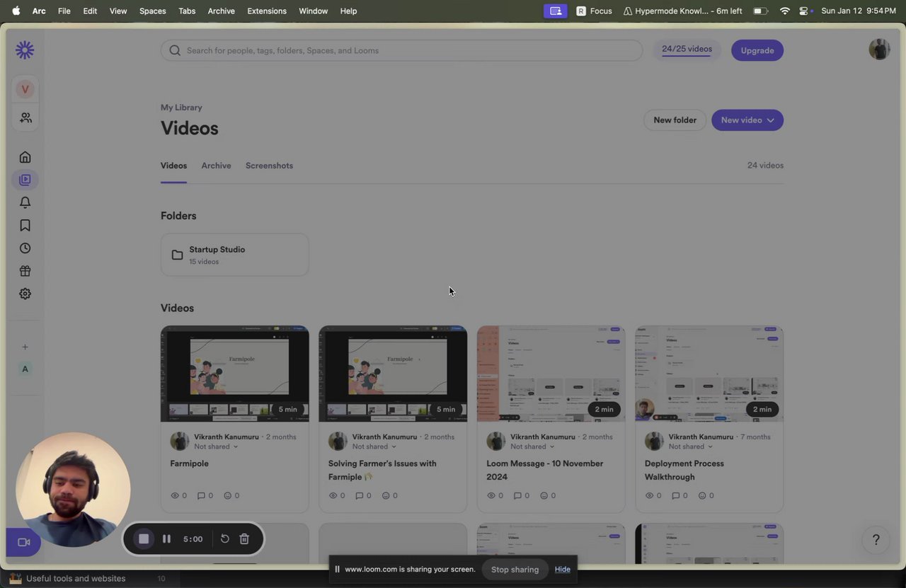Open Not shared dropdown on Loom Message video
Image resolution: width=906 pixels, height=588 pixels.
click(x=532, y=446)
